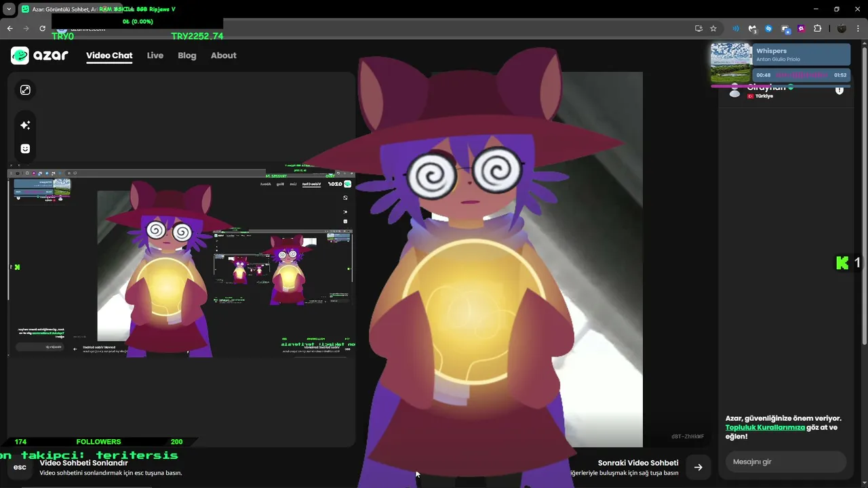Click the Whispers song title
The height and width of the screenshot is (488, 868).
pyautogui.click(x=771, y=51)
